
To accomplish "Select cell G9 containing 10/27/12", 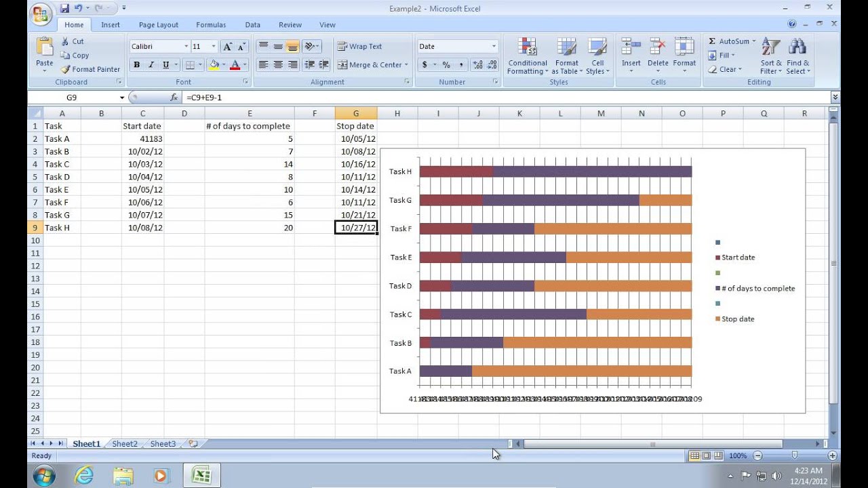I will click(x=356, y=228).
